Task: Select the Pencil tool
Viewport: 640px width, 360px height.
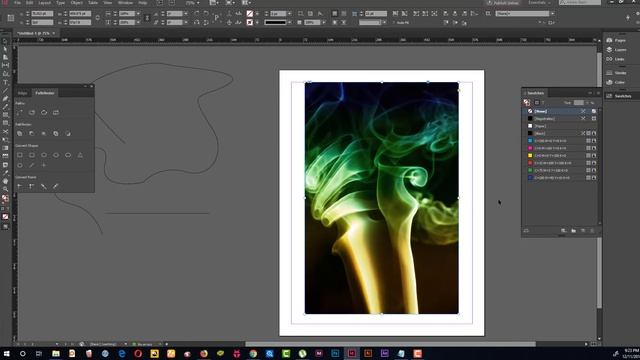Action: tap(5, 107)
